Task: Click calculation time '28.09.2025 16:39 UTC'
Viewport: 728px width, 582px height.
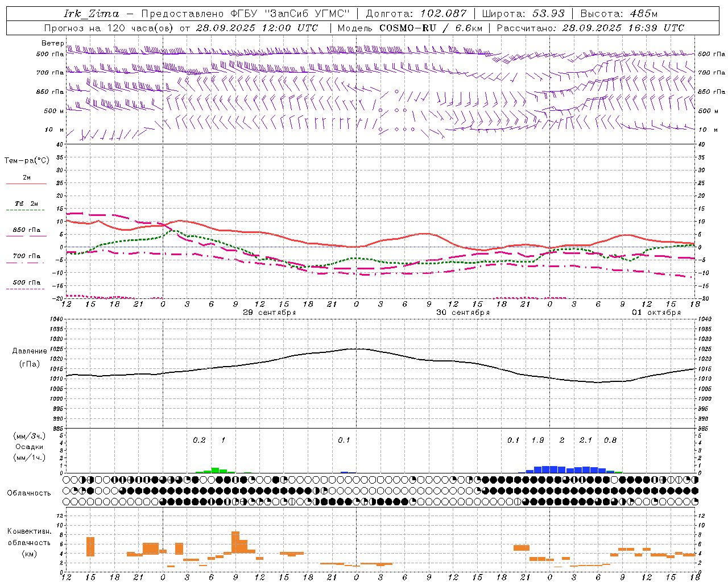Action: (x=623, y=28)
